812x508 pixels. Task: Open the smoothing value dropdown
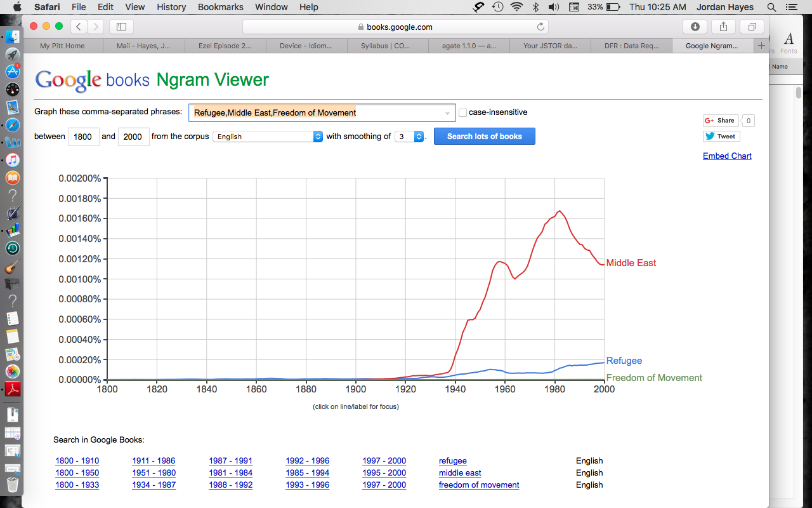410,137
